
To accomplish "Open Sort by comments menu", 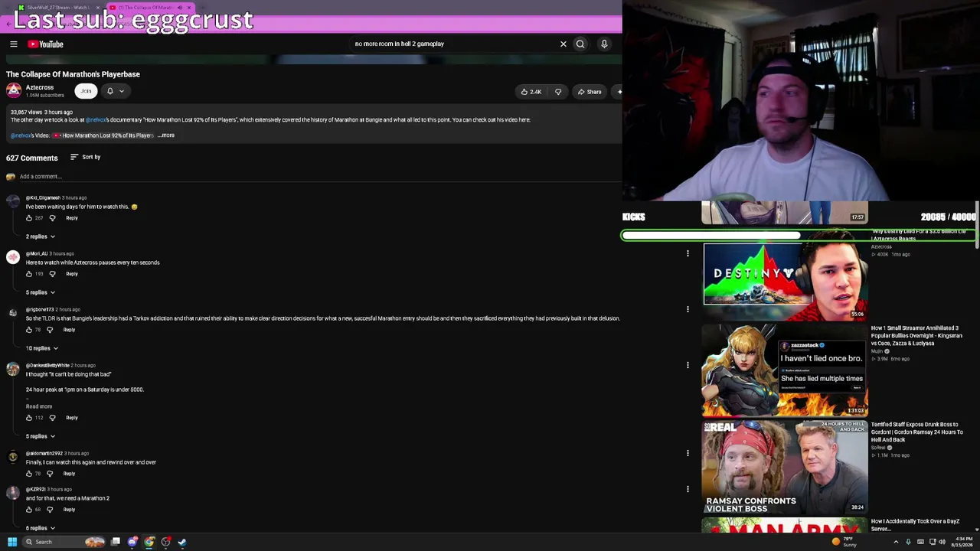I will [x=85, y=157].
